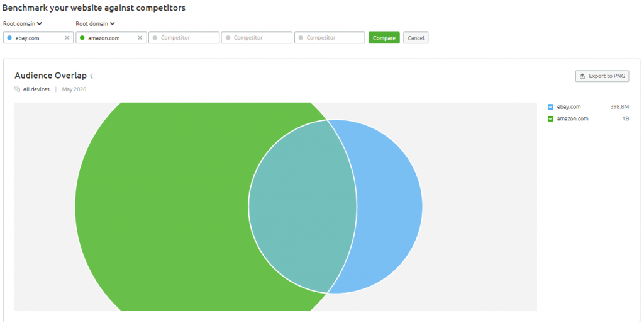Image resolution: width=644 pixels, height=325 pixels.
Task: Click the fourth Competitor input field
Action: pos(257,38)
